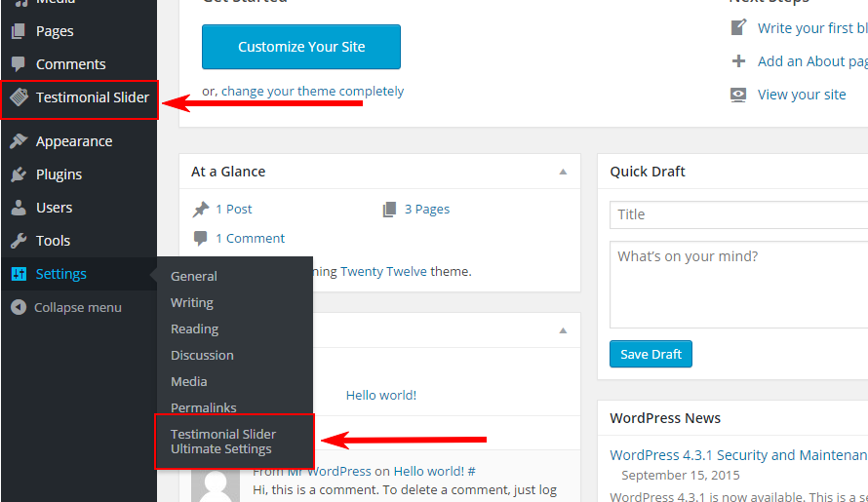Open the 1 Post link
The width and height of the screenshot is (868, 502).
(x=233, y=210)
